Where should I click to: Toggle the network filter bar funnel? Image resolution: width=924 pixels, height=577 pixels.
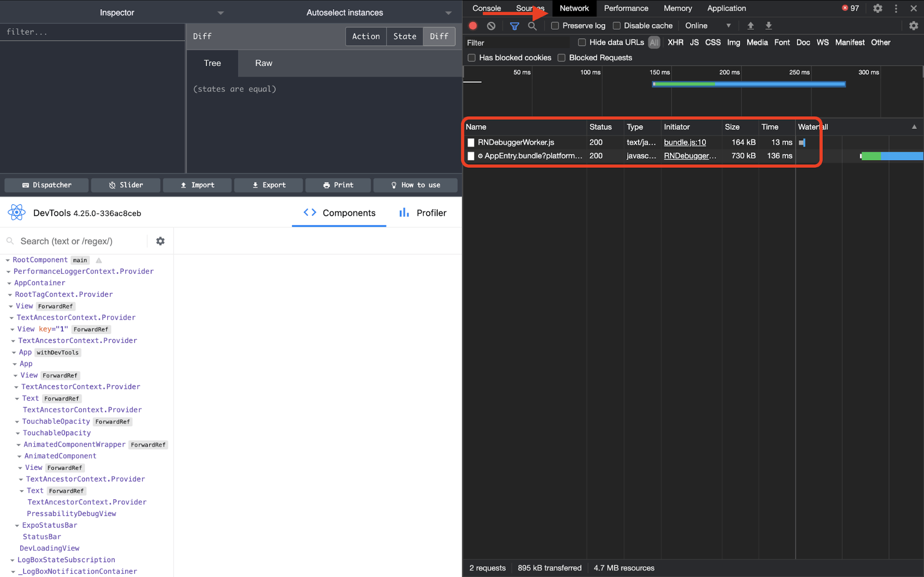click(514, 26)
